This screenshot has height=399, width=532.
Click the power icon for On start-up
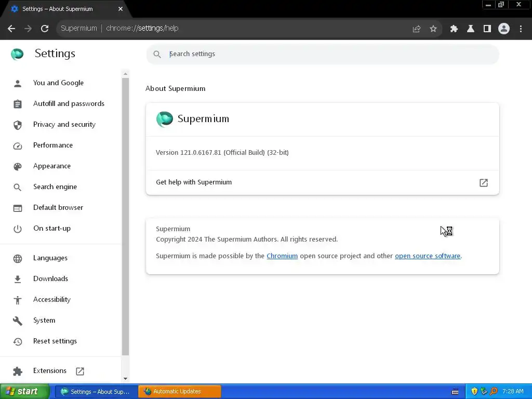[18, 229]
